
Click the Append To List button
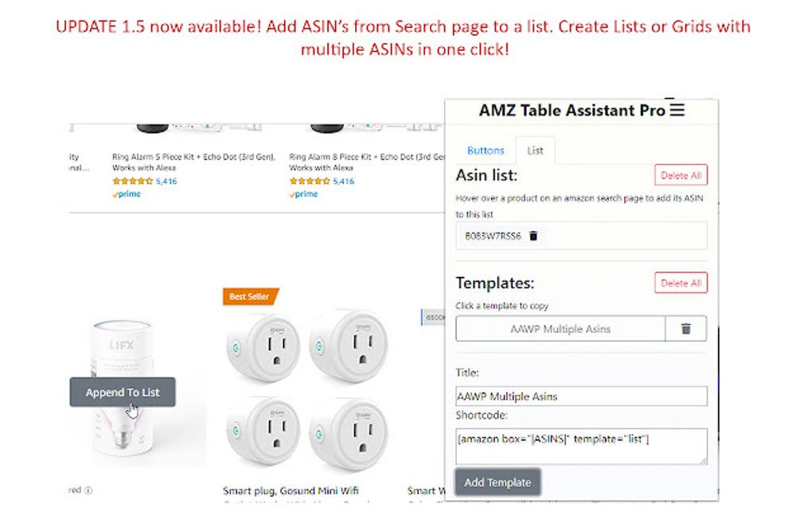pos(123,392)
